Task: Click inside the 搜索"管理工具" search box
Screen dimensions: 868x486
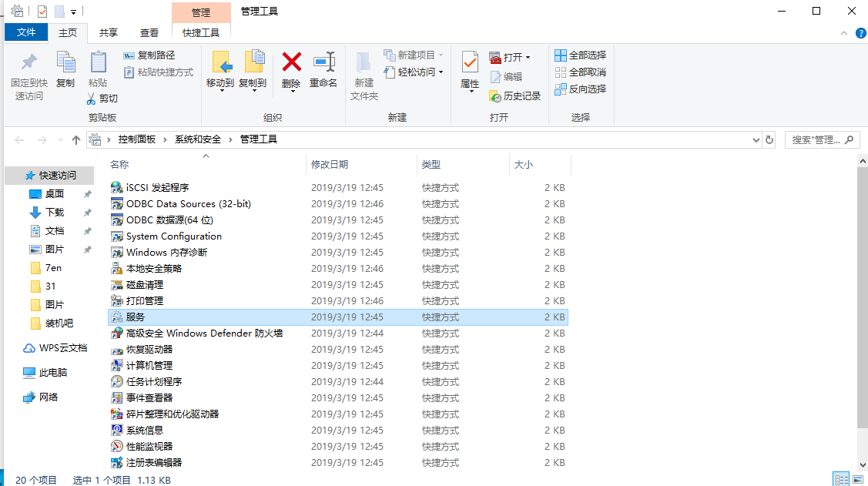Action: pos(813,139)
